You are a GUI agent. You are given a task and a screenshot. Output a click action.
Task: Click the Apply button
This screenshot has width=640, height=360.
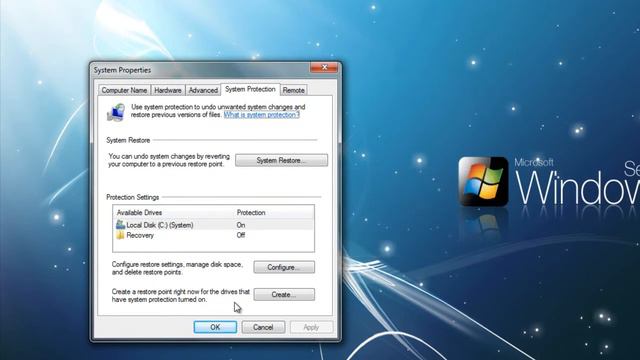(311, 327)
